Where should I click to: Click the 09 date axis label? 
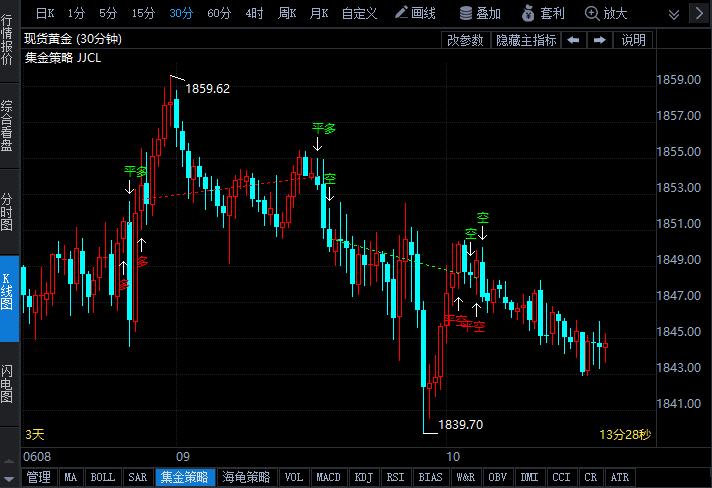(183, 457)
